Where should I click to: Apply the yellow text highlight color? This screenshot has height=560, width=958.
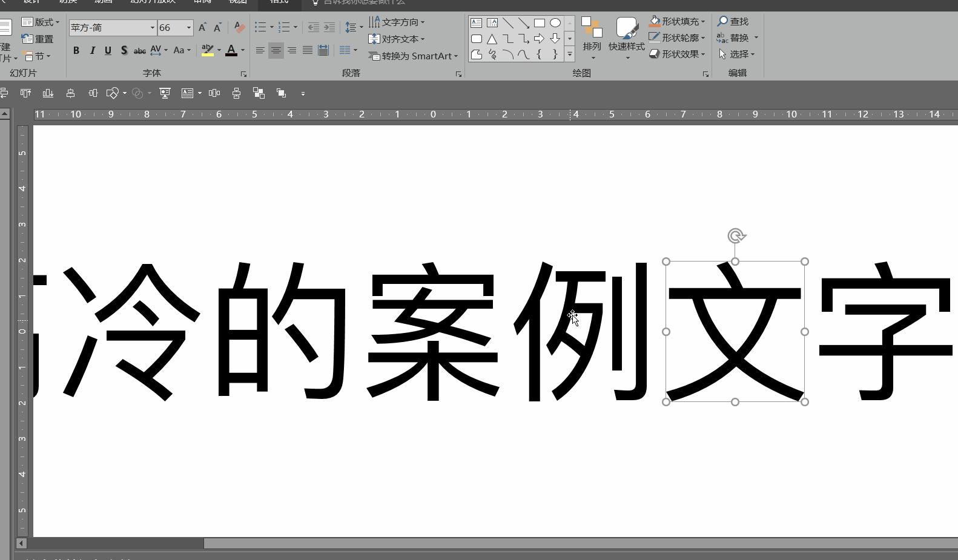[x=208, y=50]
